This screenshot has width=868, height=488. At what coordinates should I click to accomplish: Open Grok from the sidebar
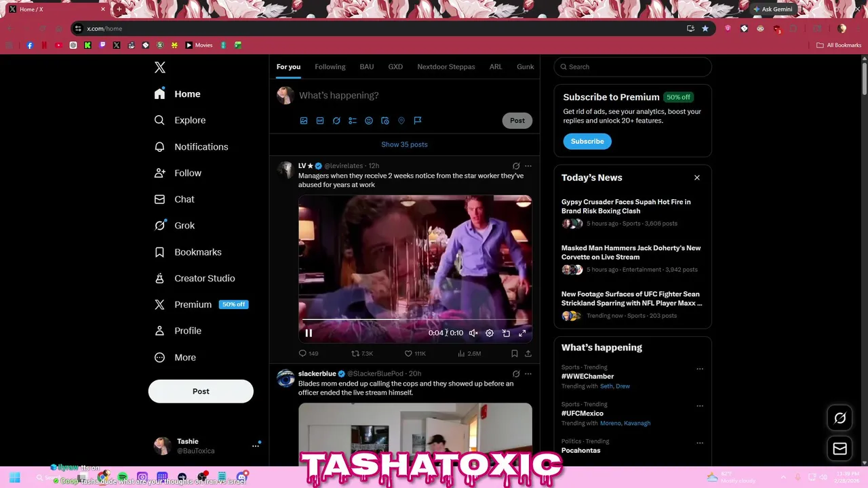coord(174,226)
